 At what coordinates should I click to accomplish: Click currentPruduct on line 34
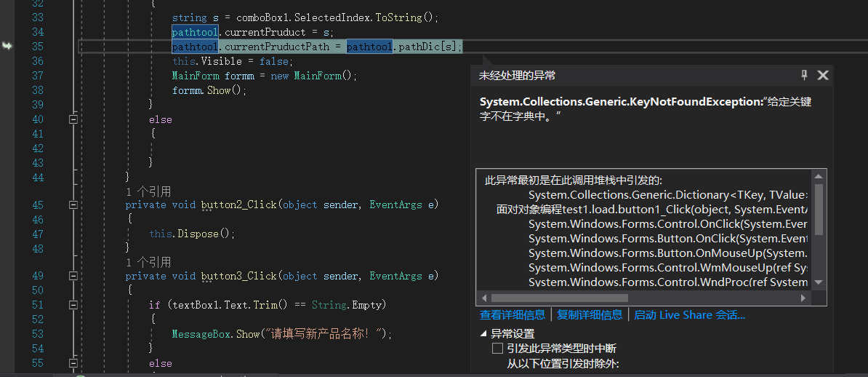[265, 31]
